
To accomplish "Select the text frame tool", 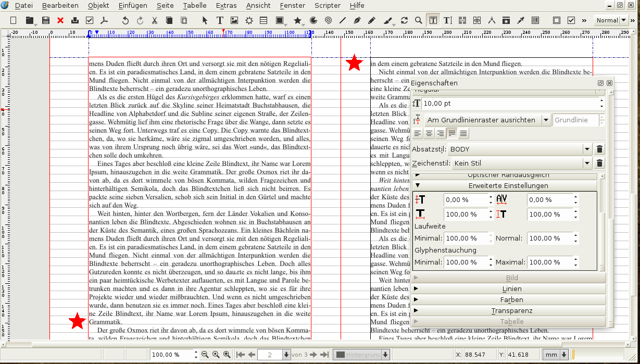I will pyautogui.click(x=220, y=20).
